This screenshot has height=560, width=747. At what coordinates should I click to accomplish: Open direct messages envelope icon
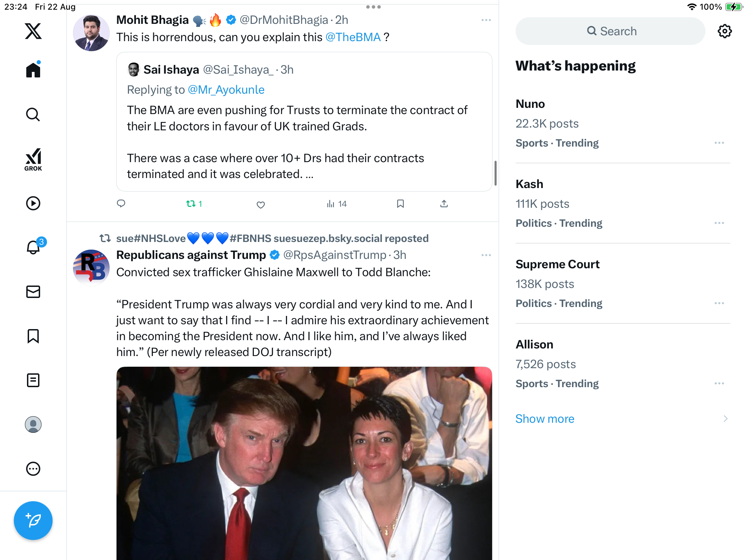(x=33, y=292)
